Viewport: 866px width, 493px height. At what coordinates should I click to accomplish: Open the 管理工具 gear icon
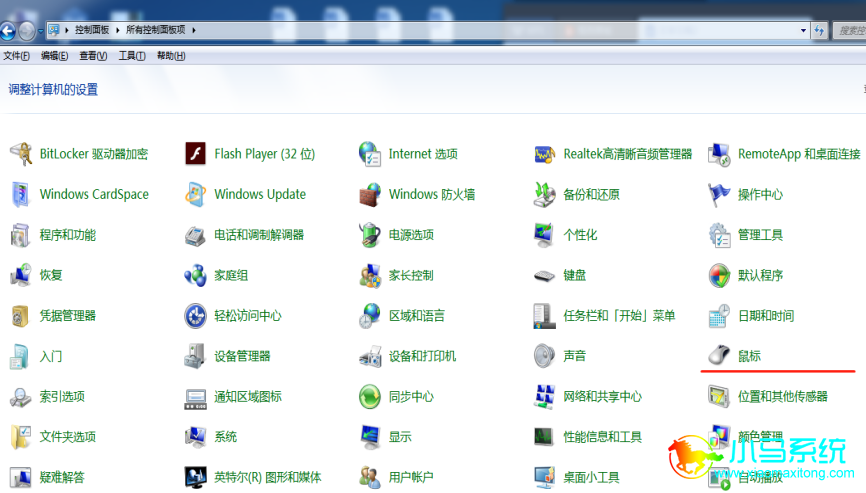tap(719, 235)
